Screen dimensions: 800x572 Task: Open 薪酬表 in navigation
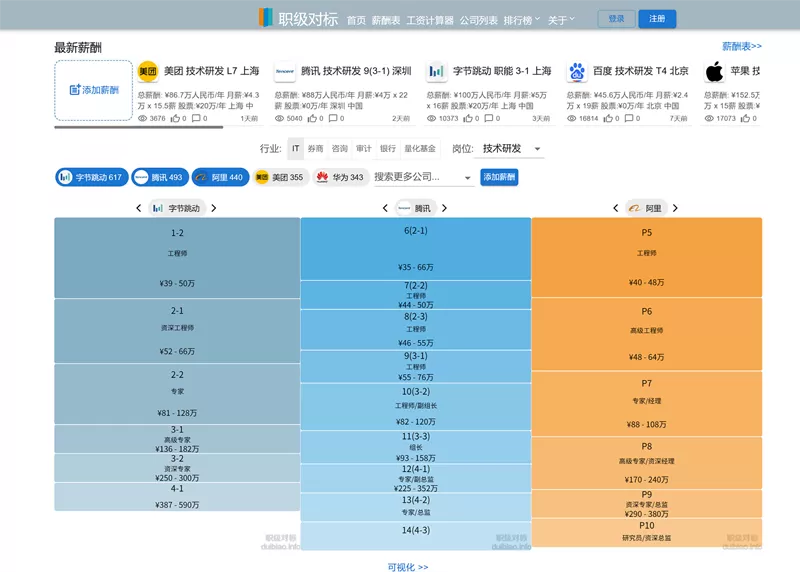click(x=386, y=20)
